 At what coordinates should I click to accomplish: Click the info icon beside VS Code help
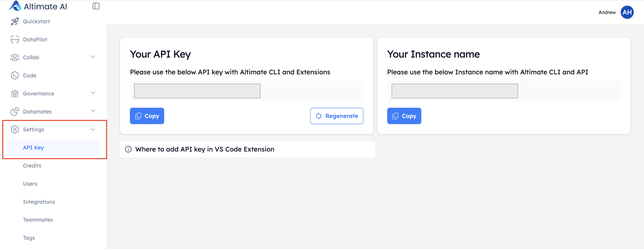point(128,149)
